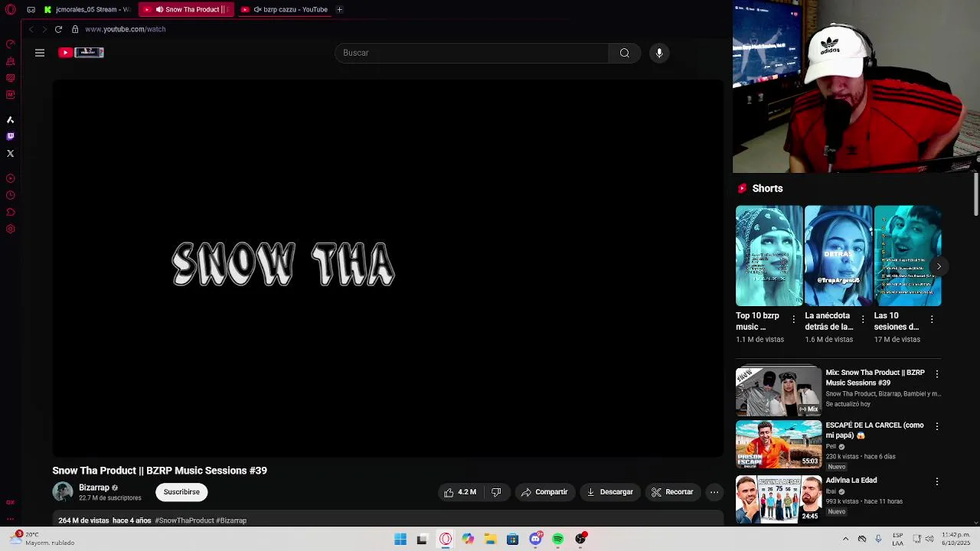
Task: Click the Recortar clip button
Action: (672, 492)
